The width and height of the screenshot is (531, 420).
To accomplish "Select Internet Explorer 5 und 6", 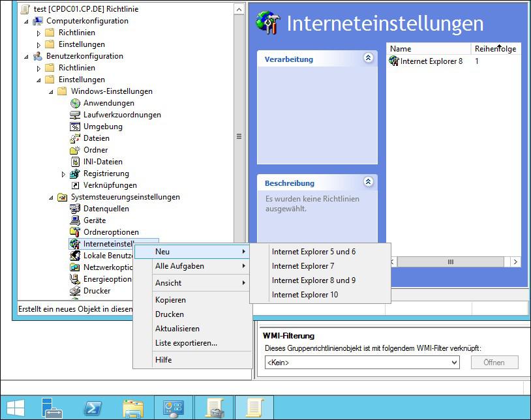I will (x=320, y=252).
